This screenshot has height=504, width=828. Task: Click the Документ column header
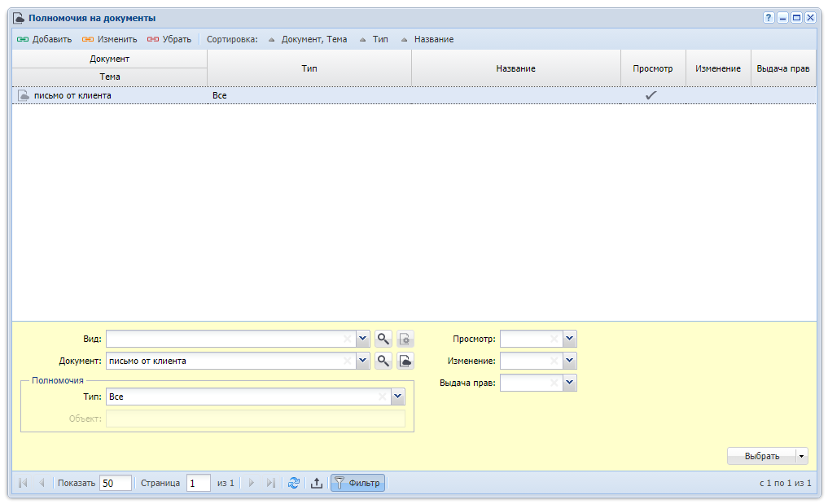point(109,59)
